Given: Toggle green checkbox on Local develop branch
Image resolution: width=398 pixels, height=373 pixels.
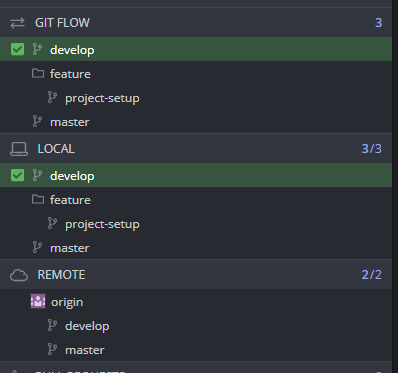Looking at the screenshot, I should 17,175.
